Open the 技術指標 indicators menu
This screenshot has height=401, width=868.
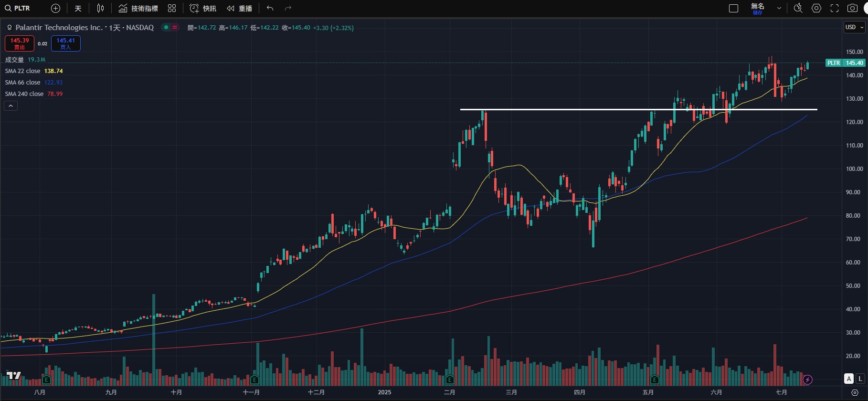tap(138, 8)
